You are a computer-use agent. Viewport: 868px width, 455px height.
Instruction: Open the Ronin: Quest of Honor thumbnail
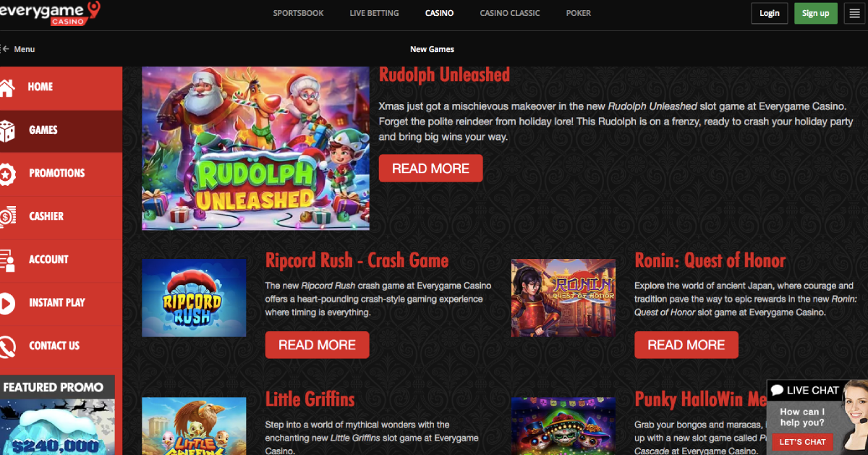point(563,298)
